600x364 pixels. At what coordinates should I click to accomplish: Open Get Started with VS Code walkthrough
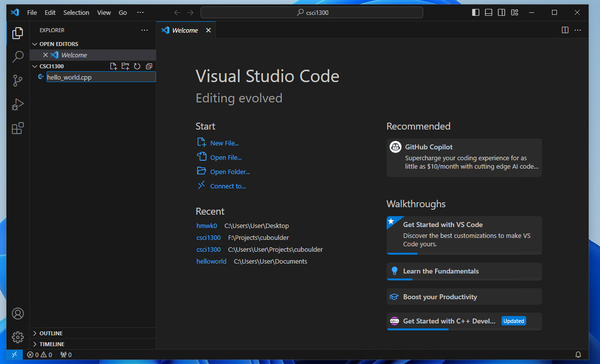pyautogui.click(x=464, y=235)
